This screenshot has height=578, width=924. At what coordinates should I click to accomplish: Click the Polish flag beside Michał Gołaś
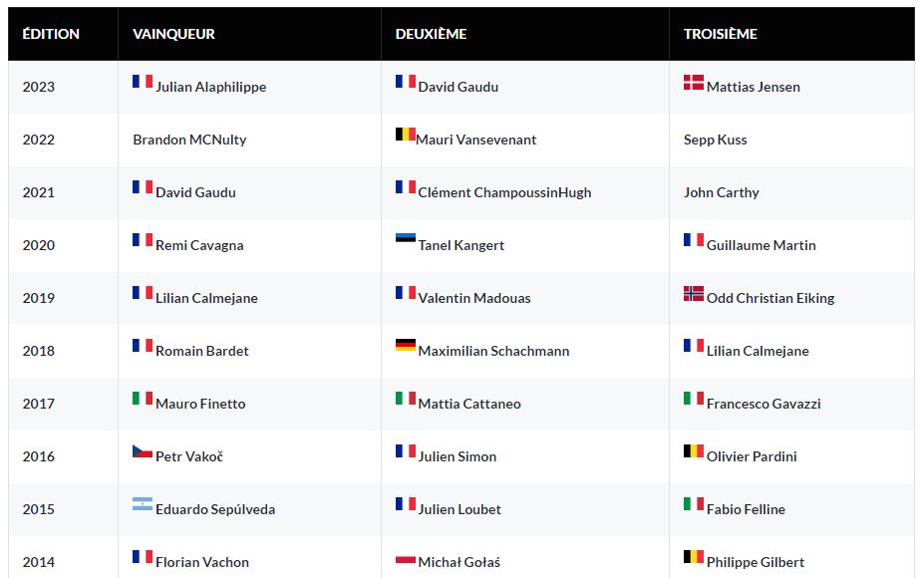[x=405, y=558]
